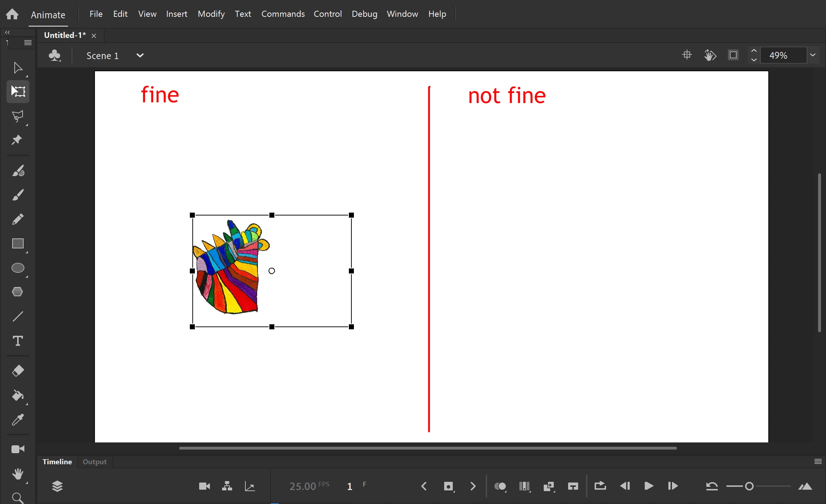The height and width of the screenshot is (504, 826).
Task: Toggle the Loop playback button
Action: 600,486
